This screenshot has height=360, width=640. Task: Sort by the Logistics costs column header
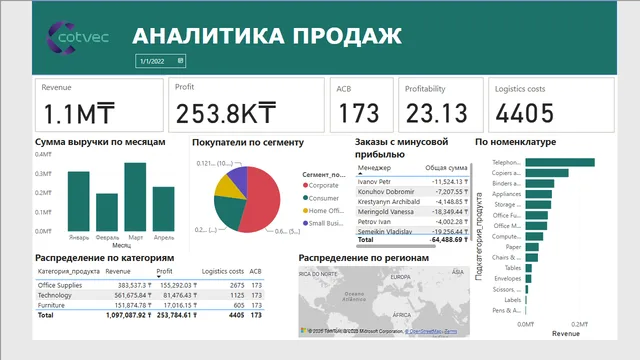click(222, 271)
